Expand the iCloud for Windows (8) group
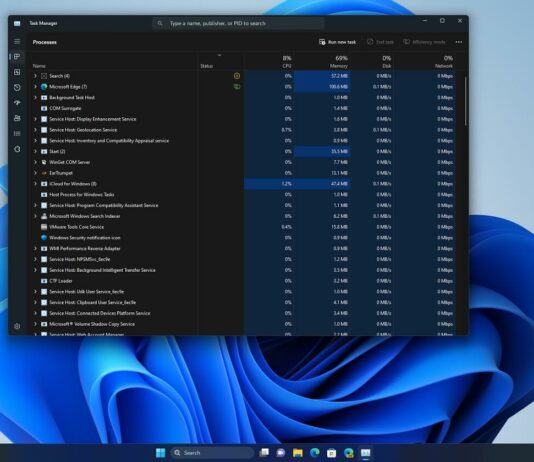The height and width of the screenshot is (462, 534). pyautogui.click(x=35, y=184)
